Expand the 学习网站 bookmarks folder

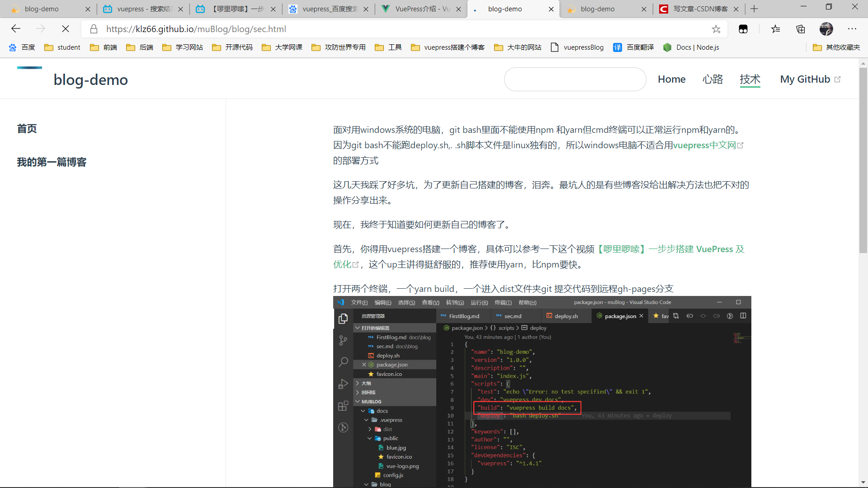tap(183, 47)
